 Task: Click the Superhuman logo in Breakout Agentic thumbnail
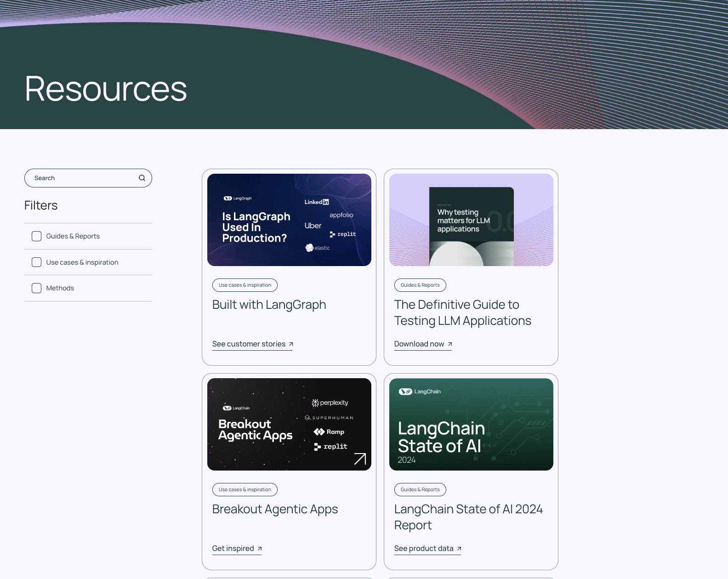(329, 418)
